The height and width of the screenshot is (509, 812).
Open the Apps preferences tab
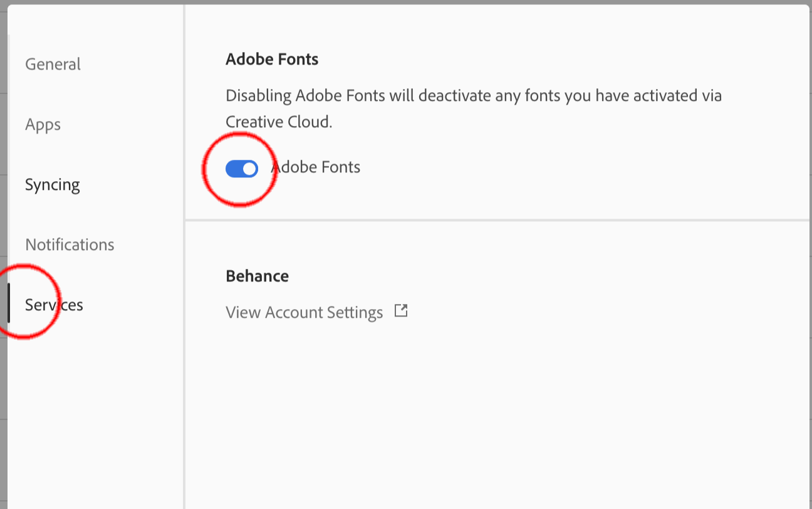(x=43, y=125)
